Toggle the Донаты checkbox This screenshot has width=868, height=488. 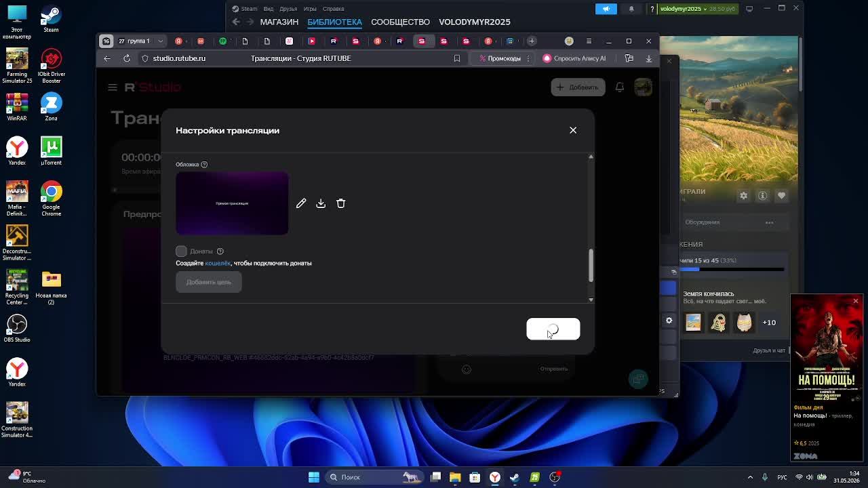(181, 251)
